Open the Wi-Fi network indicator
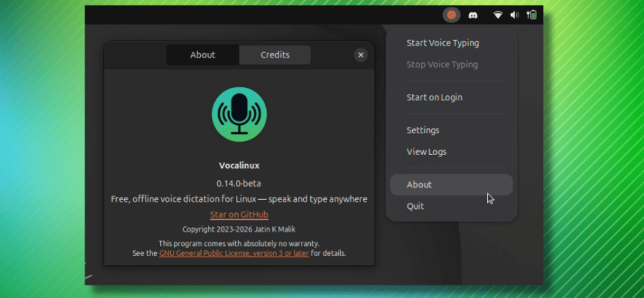Screen dimensions: 644x298 coord(498,15)
